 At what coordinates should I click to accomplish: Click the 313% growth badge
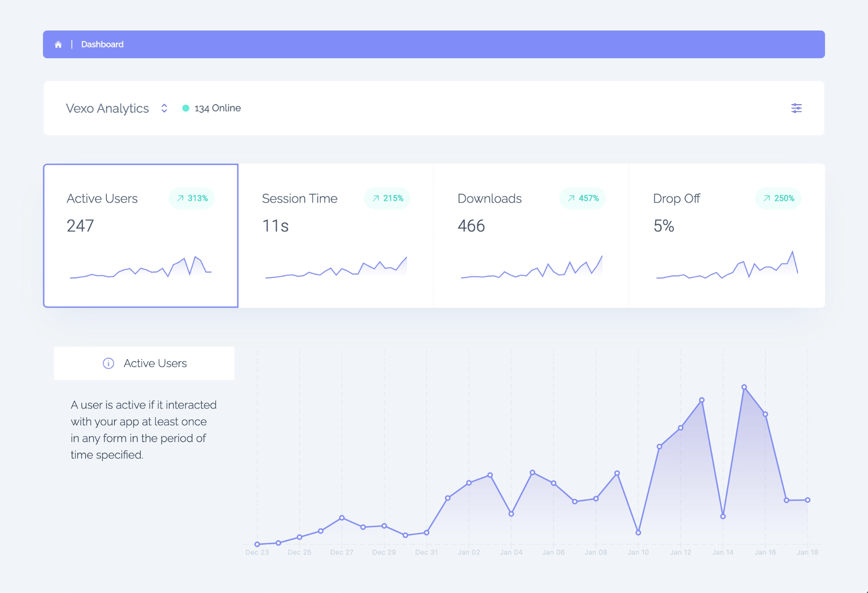coord(192,198)
